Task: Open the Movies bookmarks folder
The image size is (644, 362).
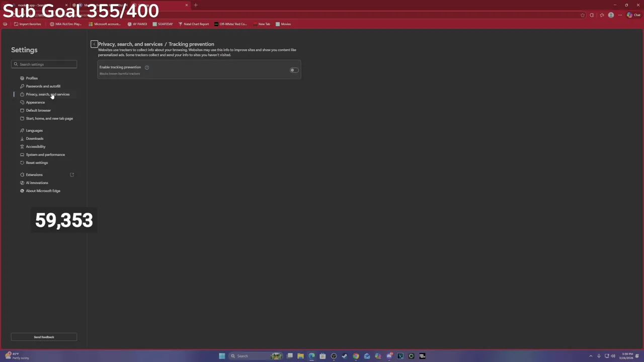Action: pyautogui.click(x=283, y=24)
